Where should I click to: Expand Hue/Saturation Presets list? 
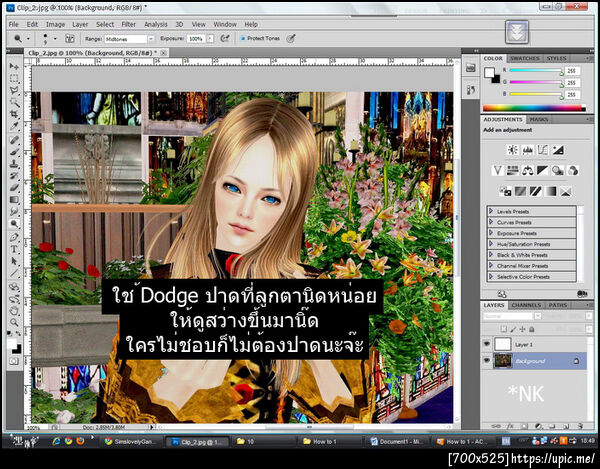[491, 244]
